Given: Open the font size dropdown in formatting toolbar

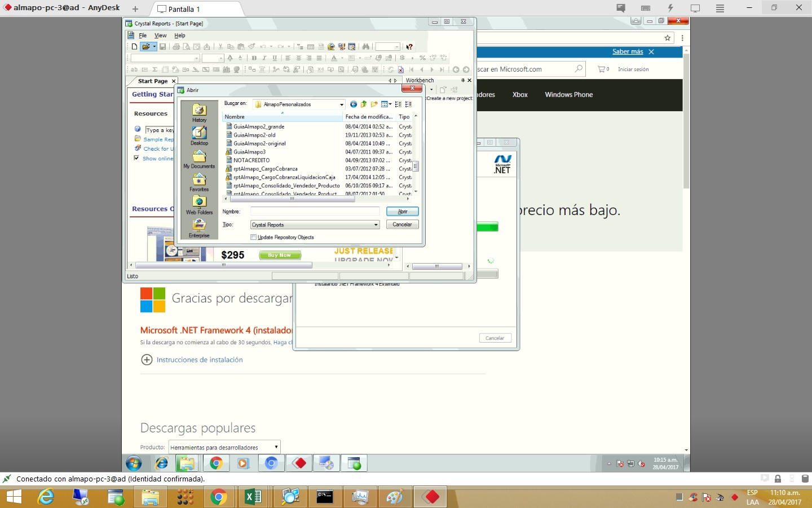Looking at the screenshot, I should pos(220,58).
